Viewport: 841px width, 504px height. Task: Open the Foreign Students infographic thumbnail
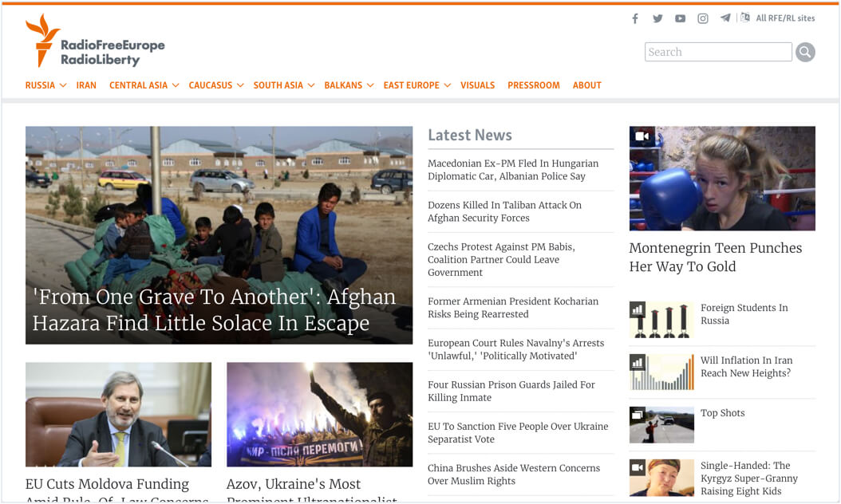point(661,320)
